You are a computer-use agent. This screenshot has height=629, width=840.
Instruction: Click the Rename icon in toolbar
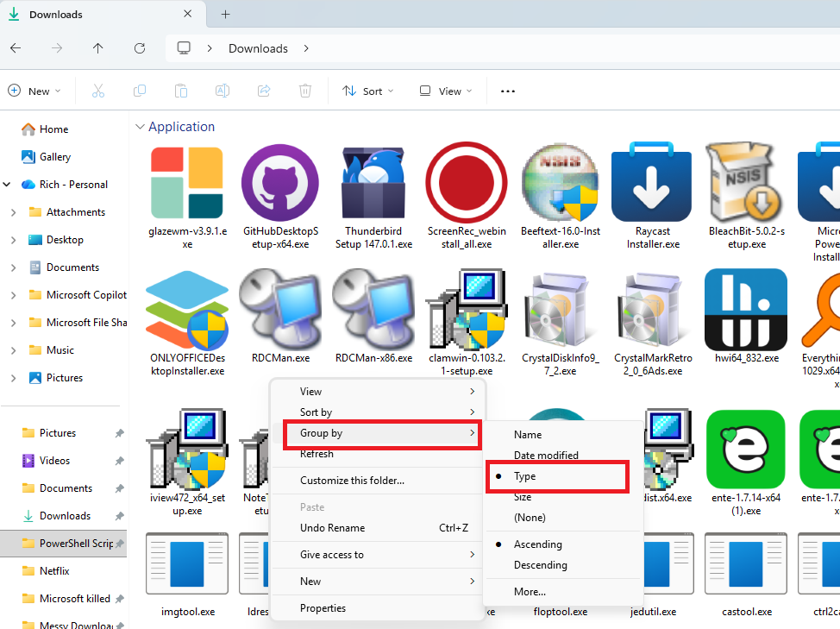[223, 91]
